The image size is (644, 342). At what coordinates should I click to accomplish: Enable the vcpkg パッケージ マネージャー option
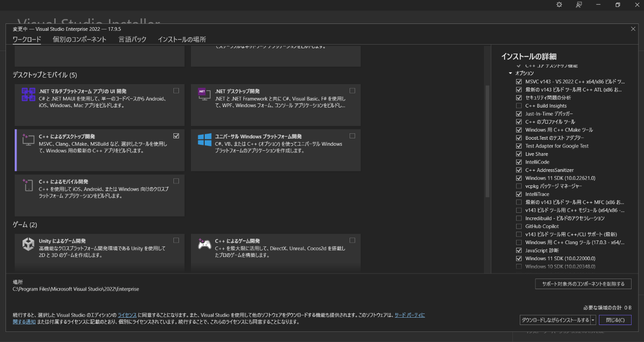click(x=519, y=186)
